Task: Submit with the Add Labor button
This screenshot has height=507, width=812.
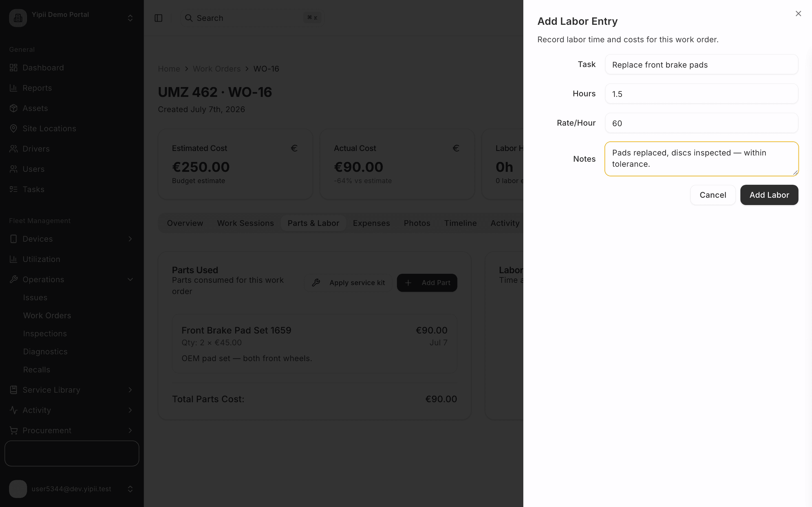Action: pos(769,195)
